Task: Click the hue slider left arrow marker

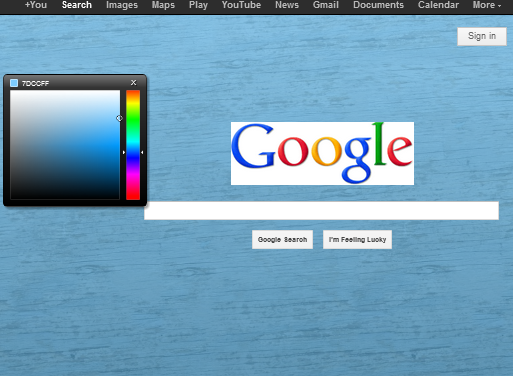Action: tap(124, 152)
